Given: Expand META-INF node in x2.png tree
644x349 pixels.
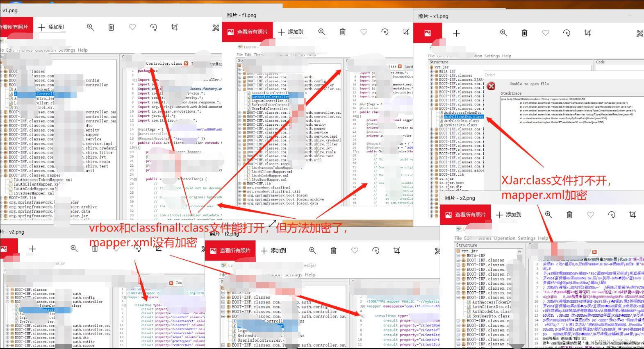Looking at the screenshot, I should pos(458,255).
